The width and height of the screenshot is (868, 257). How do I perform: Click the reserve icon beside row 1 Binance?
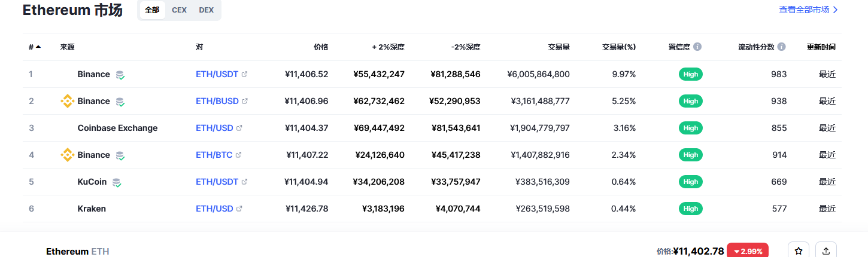[120, 75]
